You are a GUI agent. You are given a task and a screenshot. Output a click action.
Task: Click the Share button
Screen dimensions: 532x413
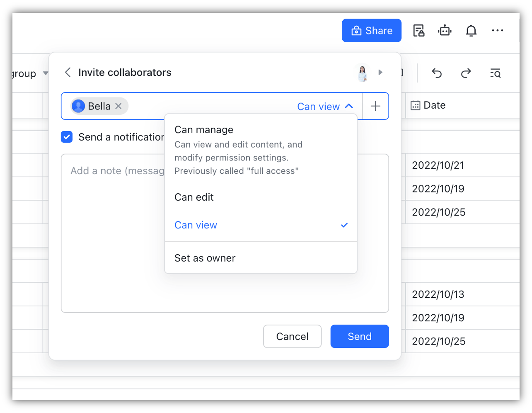click(371, 30)
